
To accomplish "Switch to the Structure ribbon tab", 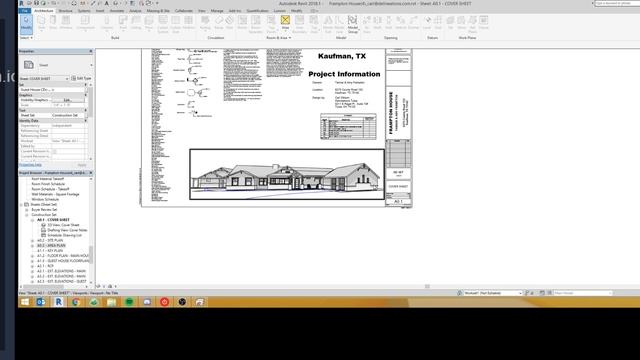I will click(x=66, y=11).
